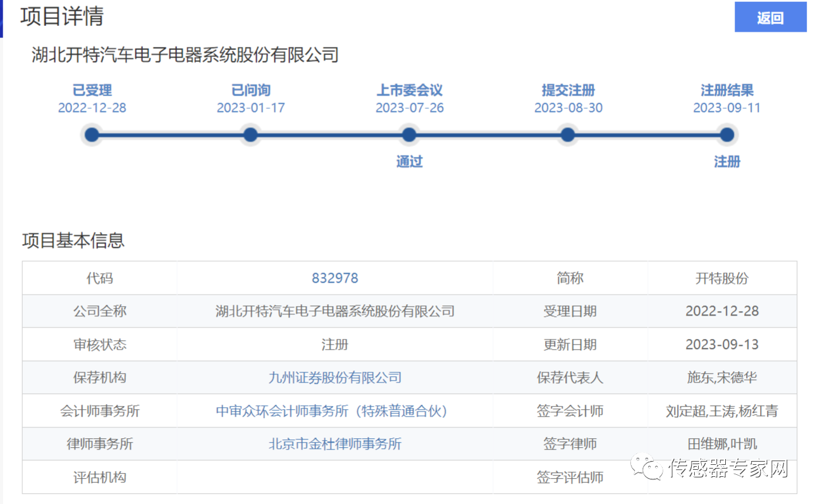Viewport: 815px width, 504px height.
Task: Click the 通过 result label
Action: tap(409, 162)
